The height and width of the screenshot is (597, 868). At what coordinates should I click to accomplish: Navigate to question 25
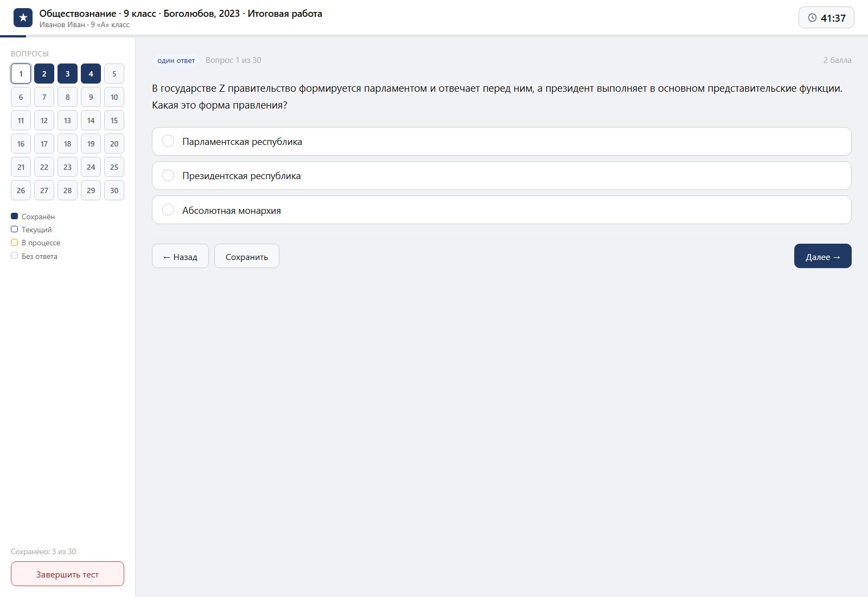tap(114, 167)
